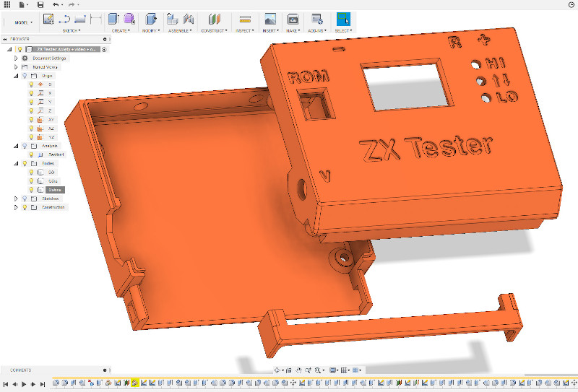Expand the Document Settings node

pyautogui.click(x=16, y=58)
